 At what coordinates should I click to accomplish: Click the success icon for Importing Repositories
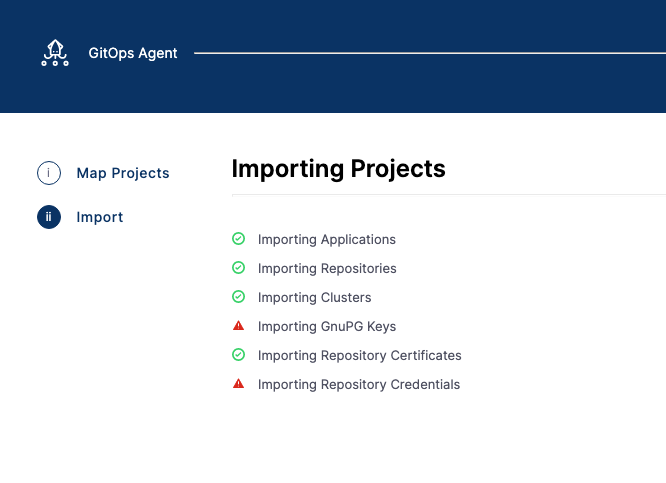pyautogui.click(x=238, y=268)
